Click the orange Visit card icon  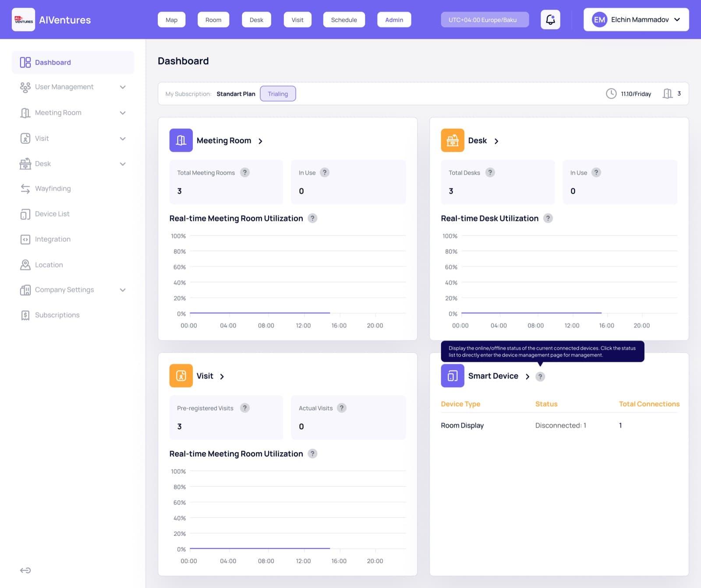(181, 376)
